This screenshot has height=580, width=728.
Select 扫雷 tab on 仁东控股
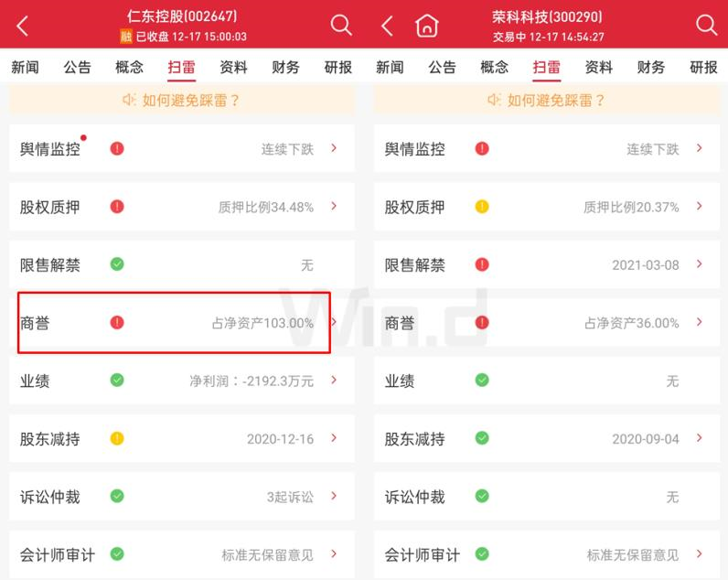[x=181, y=68]
